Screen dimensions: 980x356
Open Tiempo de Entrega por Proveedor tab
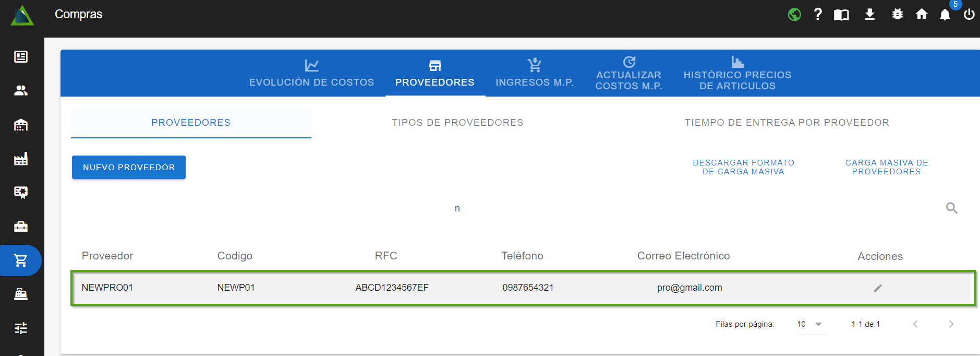coord(787,123)
